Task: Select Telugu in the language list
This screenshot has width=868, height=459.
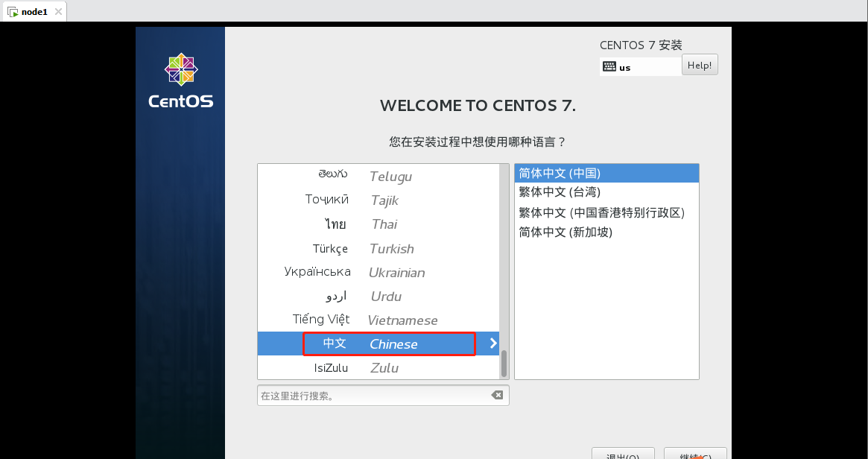Action: pos(378,176)
